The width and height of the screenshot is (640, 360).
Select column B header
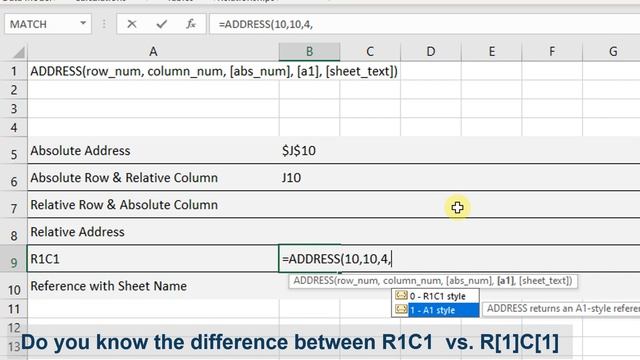(309, 51)
